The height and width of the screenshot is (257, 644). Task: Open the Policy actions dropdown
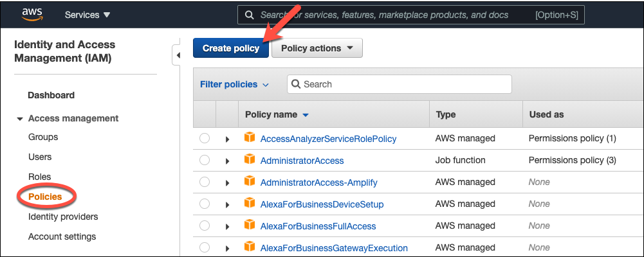[317, 48]
